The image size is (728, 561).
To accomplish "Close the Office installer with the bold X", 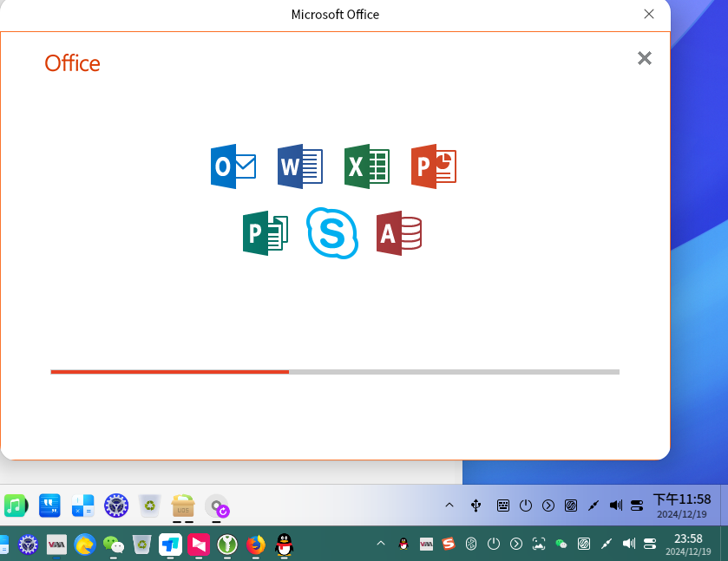I will (645, 58).
